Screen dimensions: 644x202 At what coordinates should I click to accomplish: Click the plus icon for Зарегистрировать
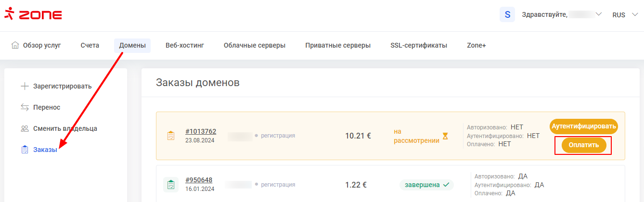click(25, 87)
